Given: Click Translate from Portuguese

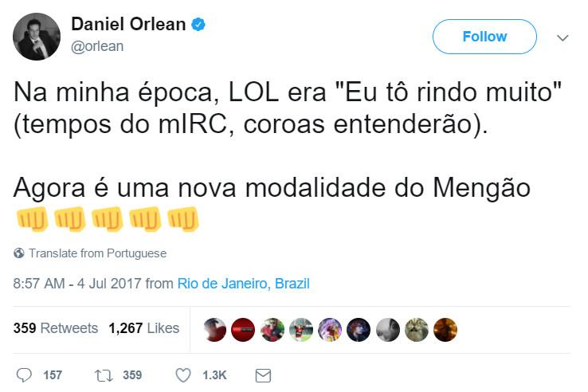Looking at the screenshot, I should tap(97, 253).
